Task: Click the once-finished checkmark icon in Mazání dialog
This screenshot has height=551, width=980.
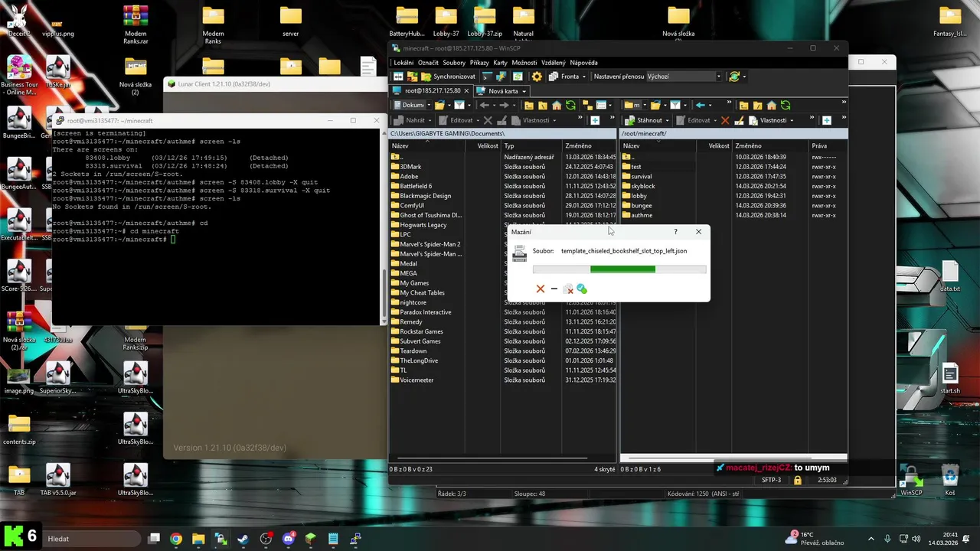Action: tap(581, 289)
